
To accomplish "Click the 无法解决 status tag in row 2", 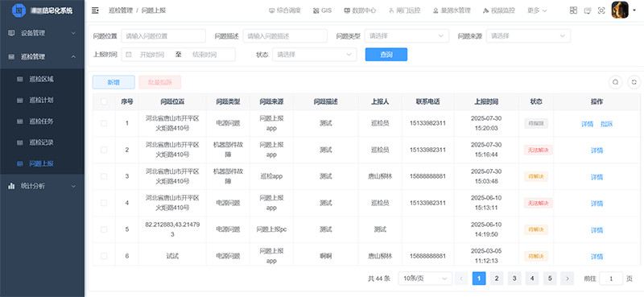I will 538,150.
